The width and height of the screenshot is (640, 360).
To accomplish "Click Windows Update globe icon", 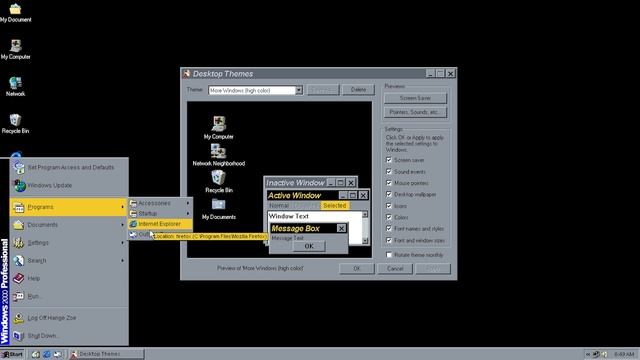I will pos(20,185).
